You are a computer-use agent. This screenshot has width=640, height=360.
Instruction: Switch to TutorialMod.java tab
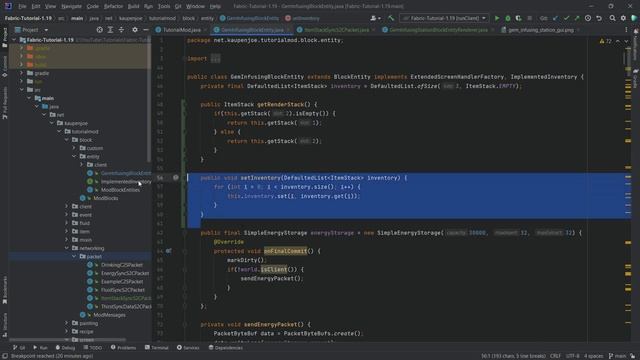182,30
